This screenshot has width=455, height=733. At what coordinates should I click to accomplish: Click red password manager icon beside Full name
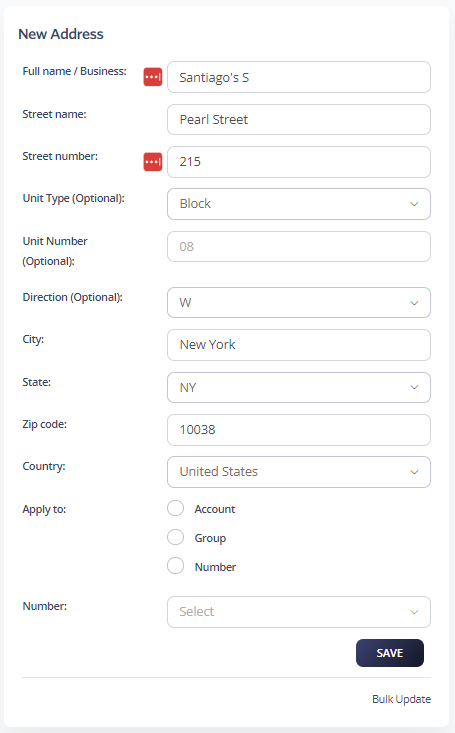[x=152, y=77]
